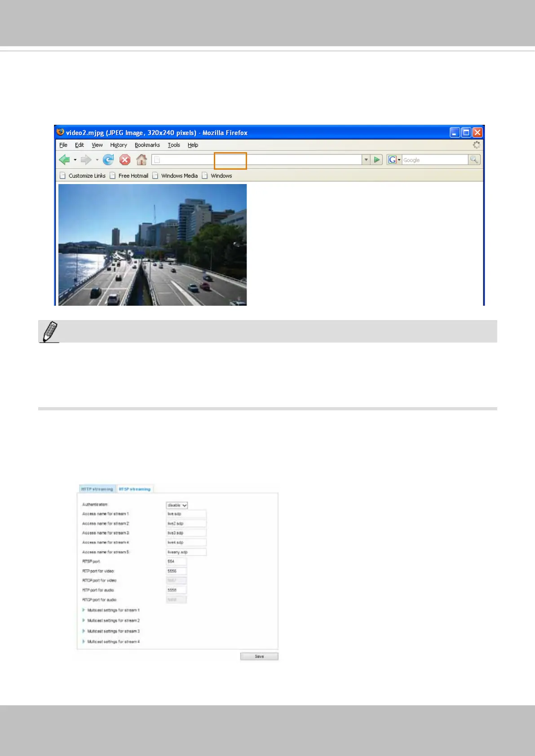This screenshot has width=535, height=756.
Task: Switch to the HTTP streaming tab
Action: 97,489
